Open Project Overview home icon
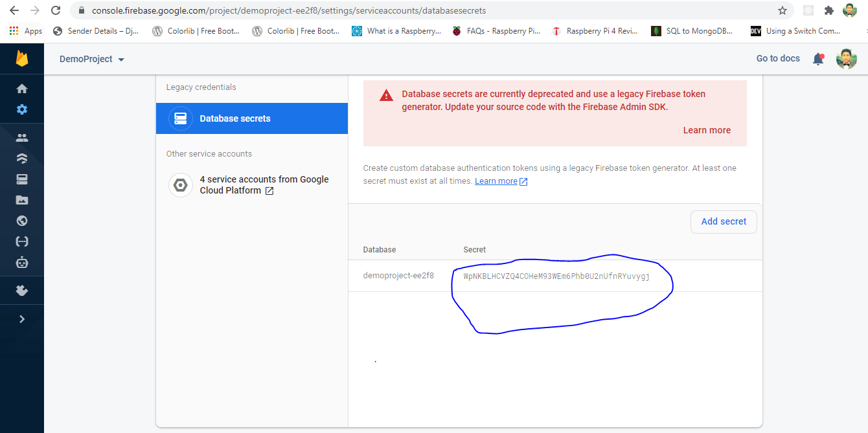The width and height of the screenshot is (868, 433). pyautogui.click(x=22, y=89)
